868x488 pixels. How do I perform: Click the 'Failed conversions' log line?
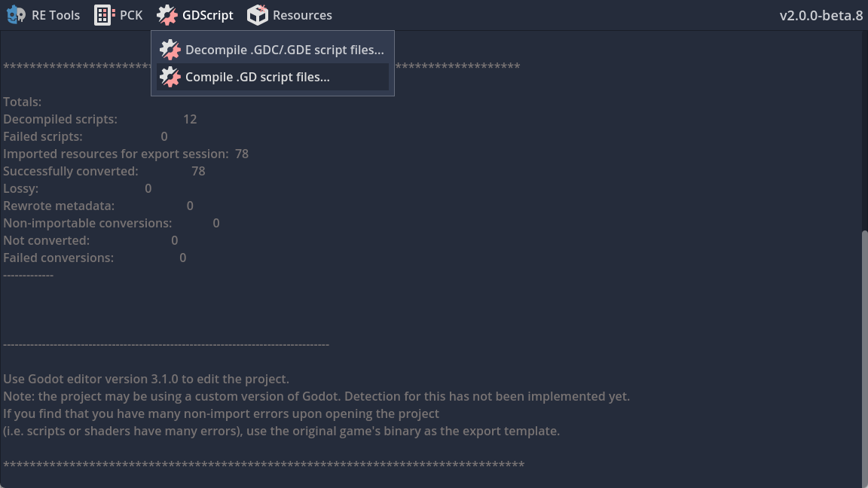click(94, 258)
